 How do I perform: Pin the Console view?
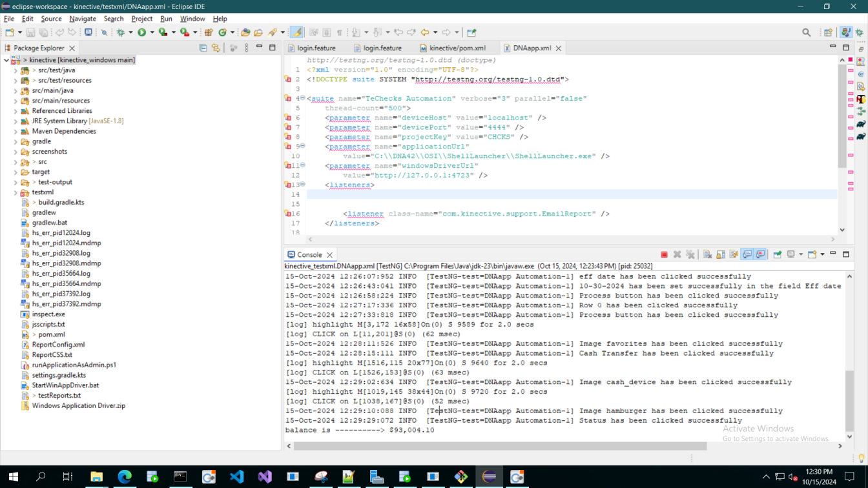778,254
